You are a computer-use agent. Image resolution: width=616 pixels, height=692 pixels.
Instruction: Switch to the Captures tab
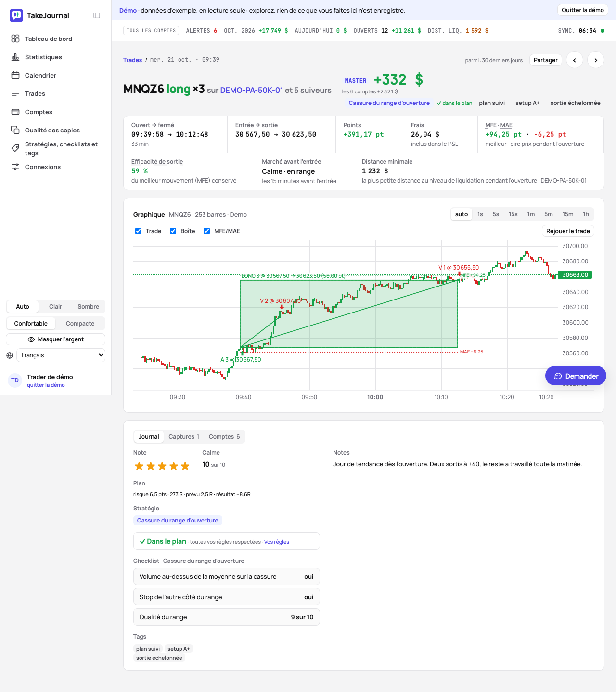(184, 437)
